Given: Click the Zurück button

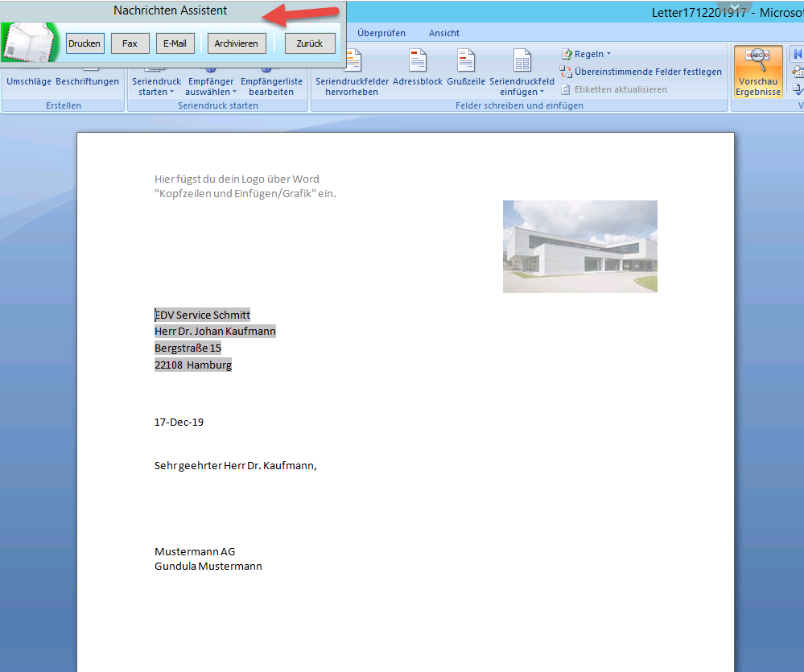Looking at the screenshot, I should point(310,43).
